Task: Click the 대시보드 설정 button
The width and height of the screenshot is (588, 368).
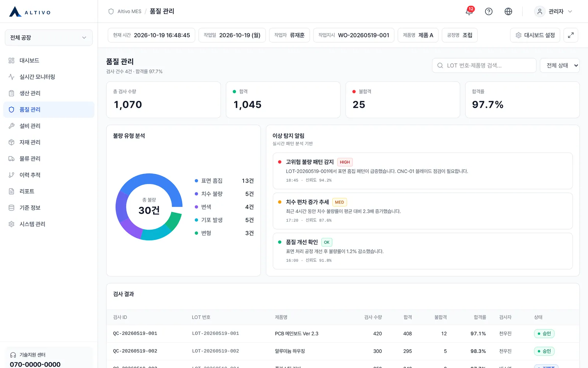Action: [535, 35]
